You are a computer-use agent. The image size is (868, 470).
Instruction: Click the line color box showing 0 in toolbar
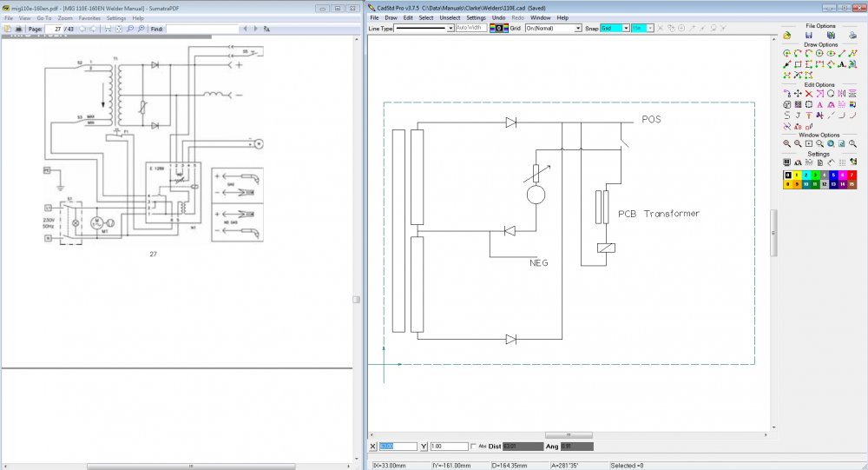click(499, 28)
